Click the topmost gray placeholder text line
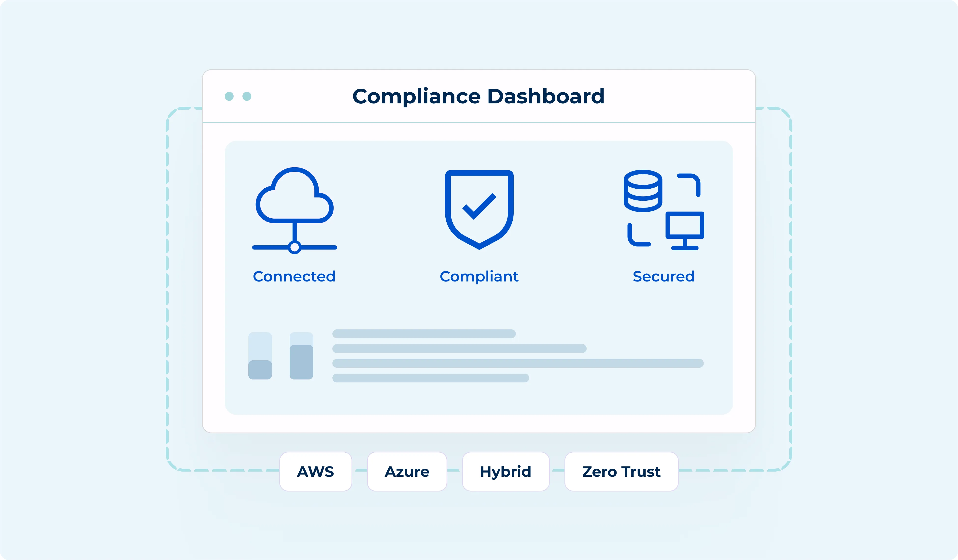The width and height of the screenshot is (958, 560). (x=424, y=334)
